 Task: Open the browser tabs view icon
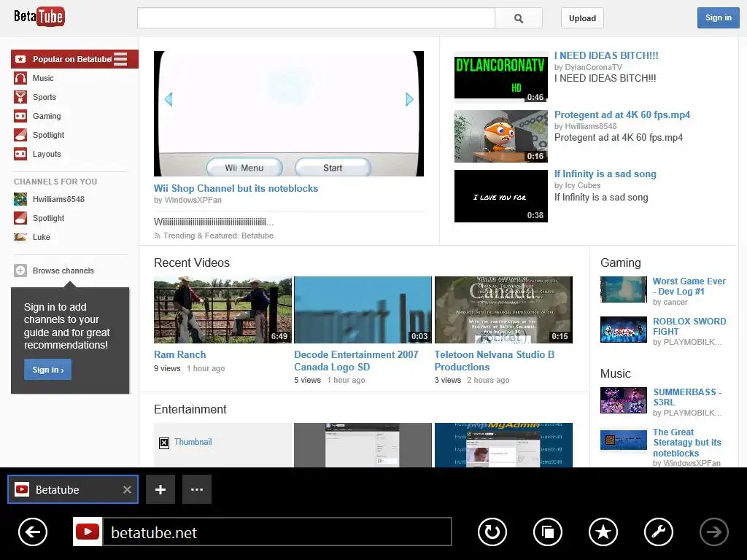548,532
